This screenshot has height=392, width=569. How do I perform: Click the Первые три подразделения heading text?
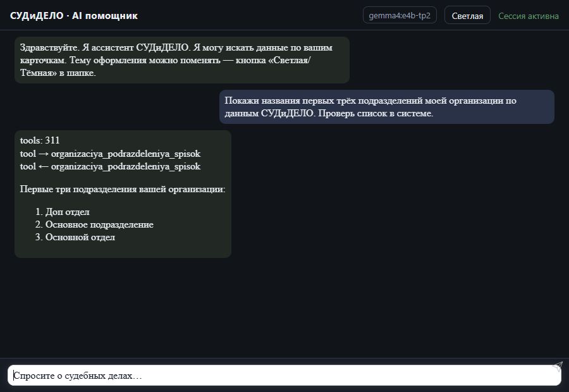click(123, 189)
